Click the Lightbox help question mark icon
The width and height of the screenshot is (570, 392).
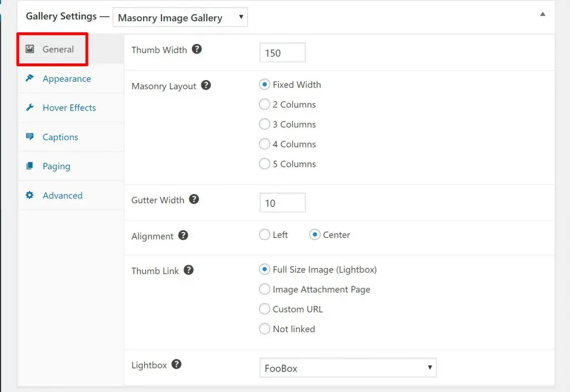tap(176, 365)
